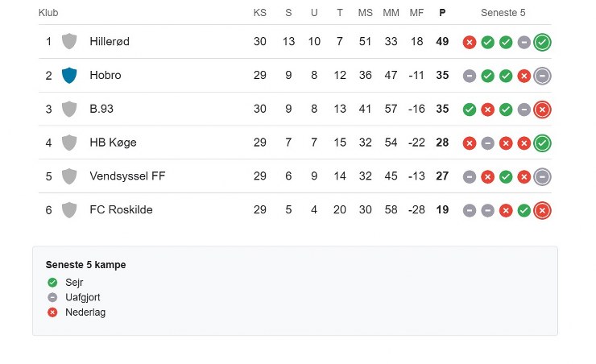Click Hobro's blue club crest
Viewport: 596px width, 364px height.
pos(70,76)
